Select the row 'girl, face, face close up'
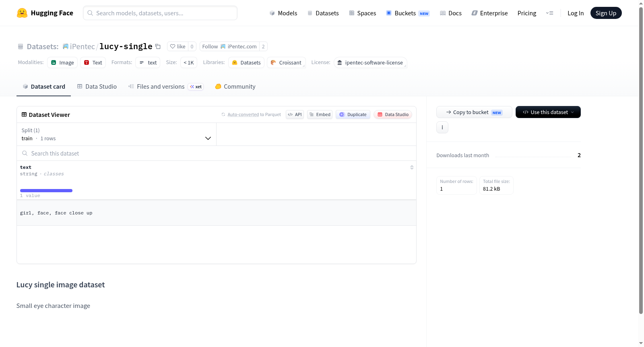The width and height of the screenshot is (644, 347). (217, 213)
